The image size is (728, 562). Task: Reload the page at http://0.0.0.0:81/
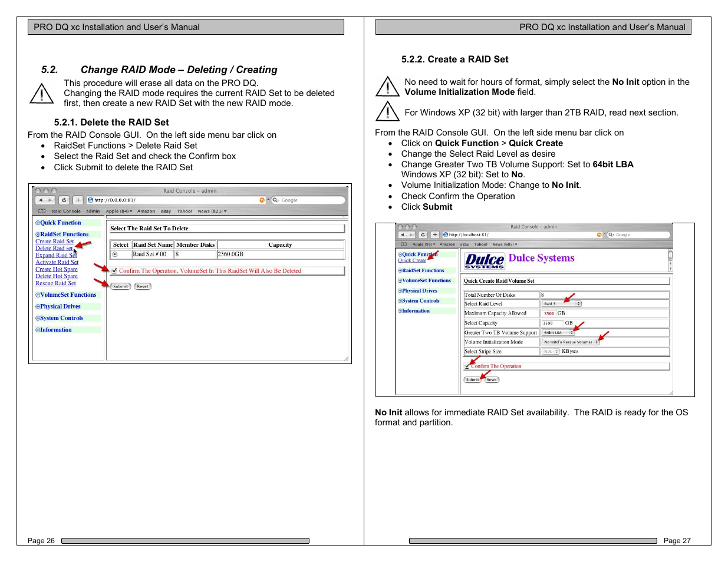tap(64, 200)
